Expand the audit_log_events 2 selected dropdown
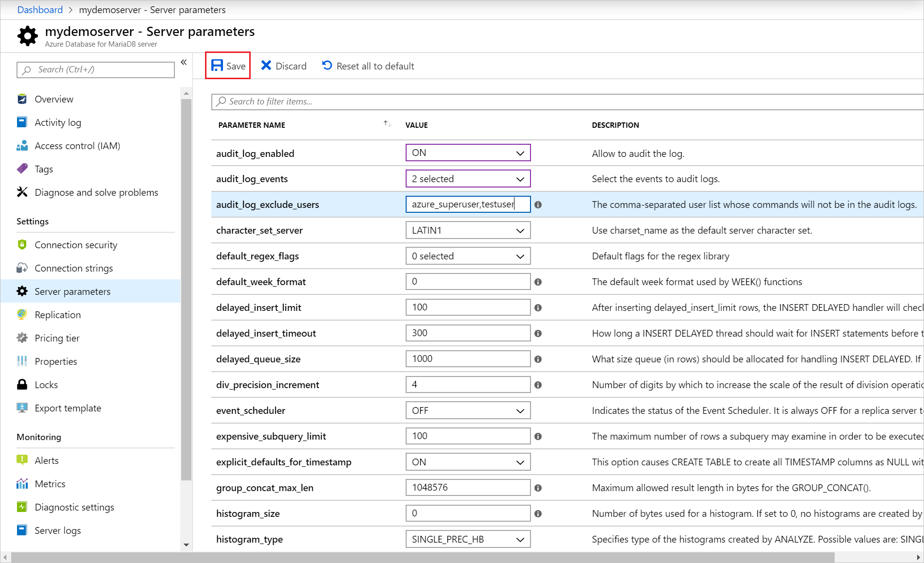 pos(468,179)
